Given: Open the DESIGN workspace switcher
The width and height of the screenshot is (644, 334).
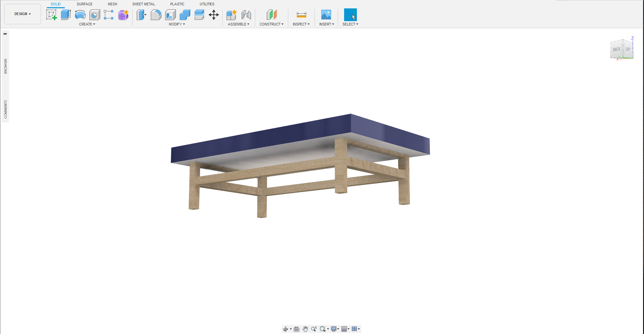Looking at the screenshot, I should point(22,14).
